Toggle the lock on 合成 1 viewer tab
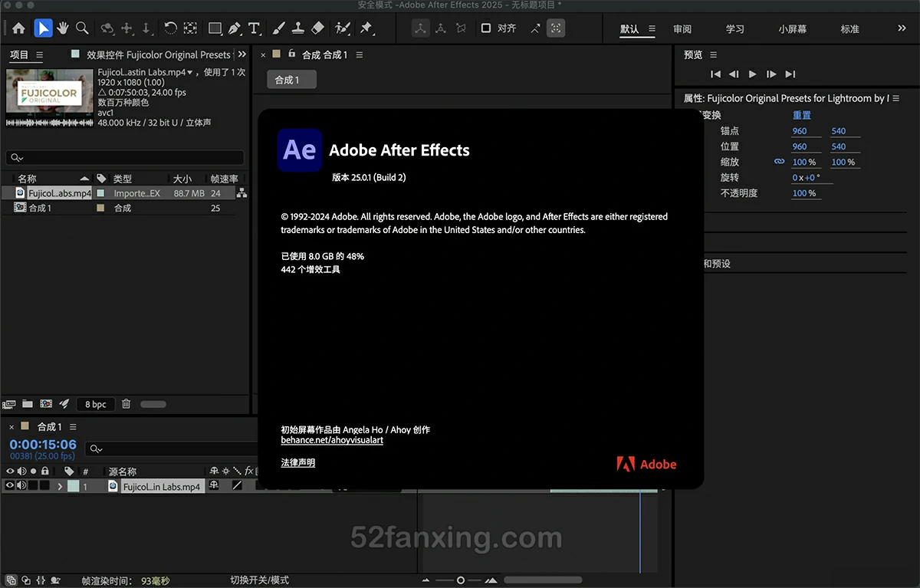 (x=291, y=54)
